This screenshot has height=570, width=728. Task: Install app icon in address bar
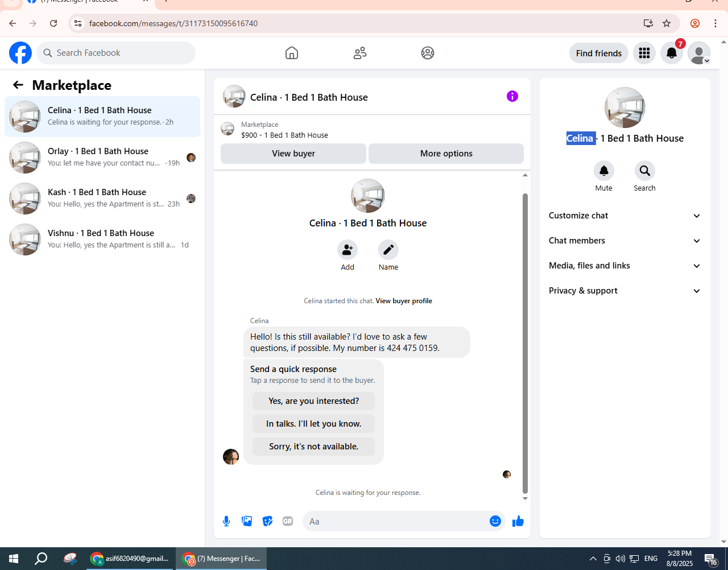coord(648,23)
